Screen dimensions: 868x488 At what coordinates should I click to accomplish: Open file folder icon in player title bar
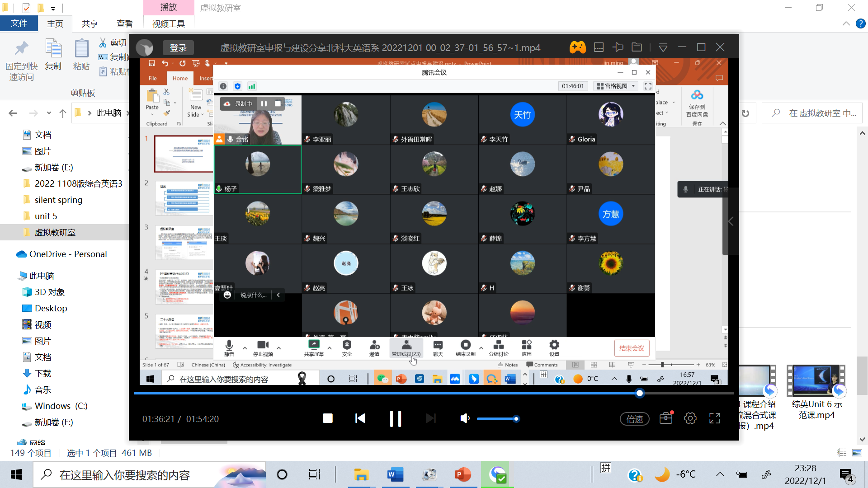(637, 47)
